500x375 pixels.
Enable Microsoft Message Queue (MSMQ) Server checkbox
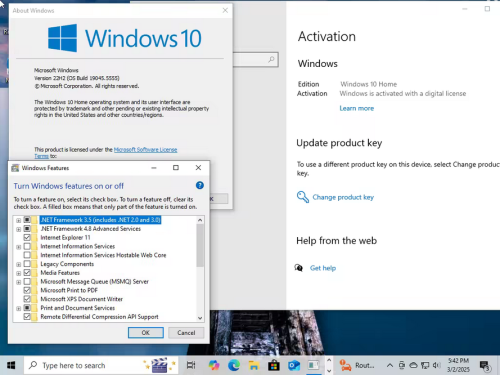coord(27,282)
